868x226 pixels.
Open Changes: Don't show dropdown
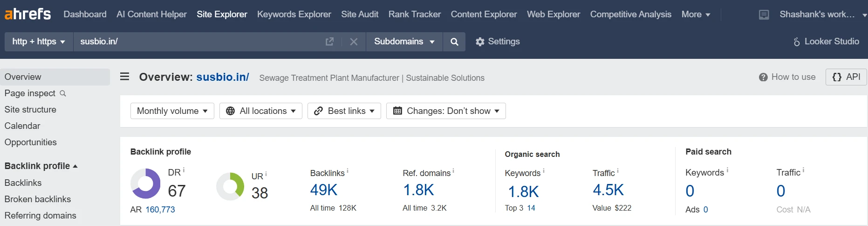(x=446, y=111)
